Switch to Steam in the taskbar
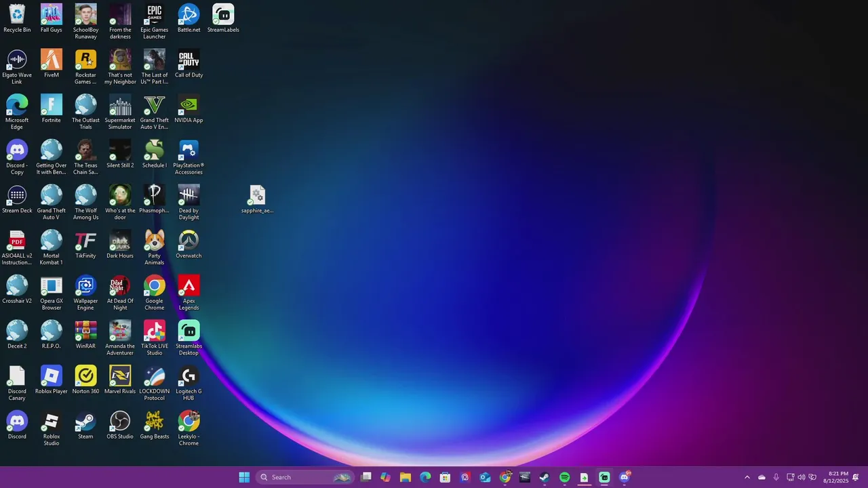The image size is (868, 488). point(545,477)
